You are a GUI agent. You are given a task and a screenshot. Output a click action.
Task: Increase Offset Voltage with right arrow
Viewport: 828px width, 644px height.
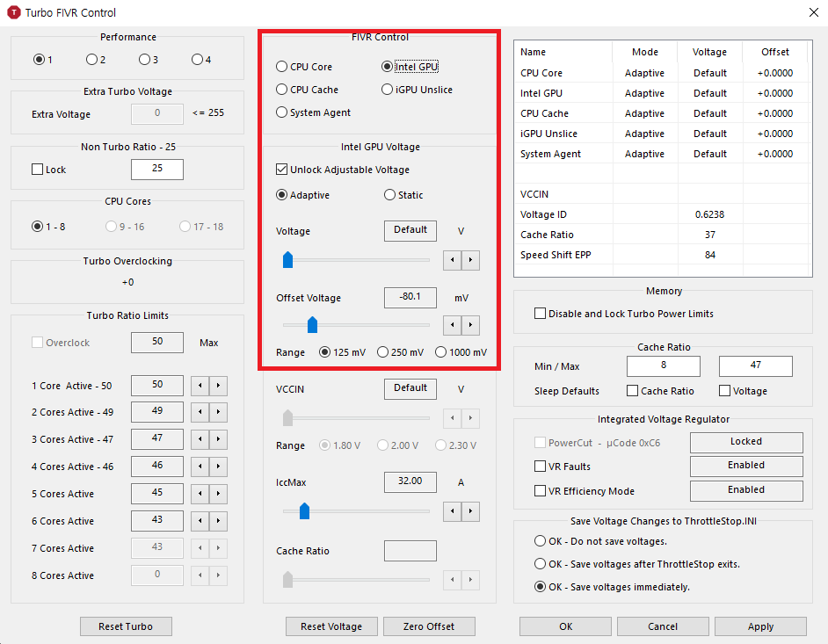tap(470, 325)
